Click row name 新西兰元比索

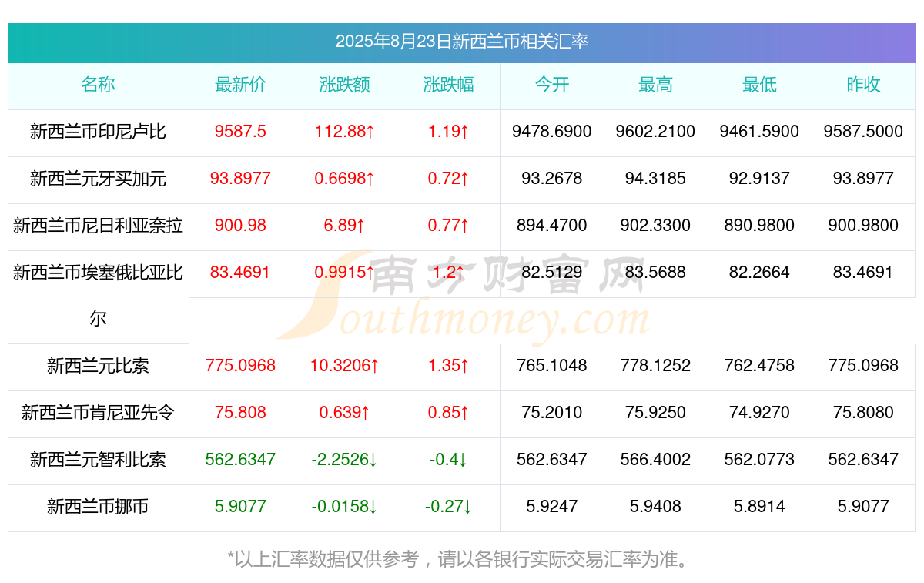point(98,366)
